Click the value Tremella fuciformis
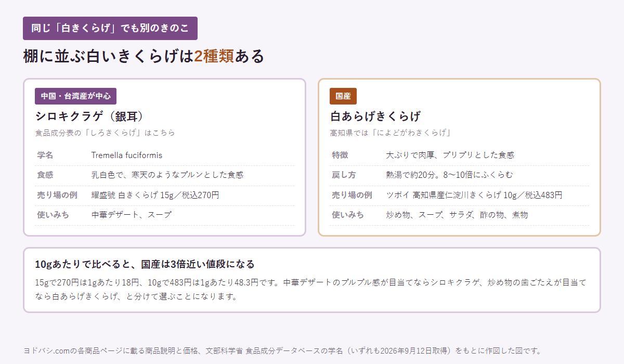 [x=127, y=155]
